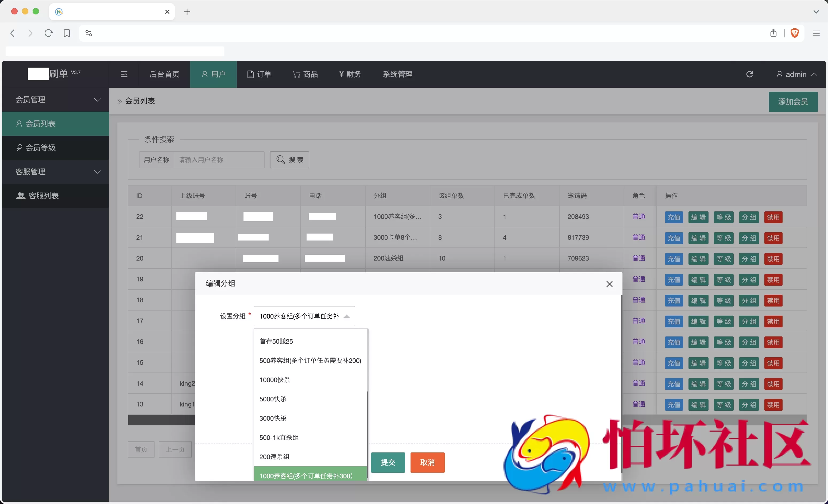
Task: Click browser back arrow
Action: pyautogui.click(x=13, y=33)
